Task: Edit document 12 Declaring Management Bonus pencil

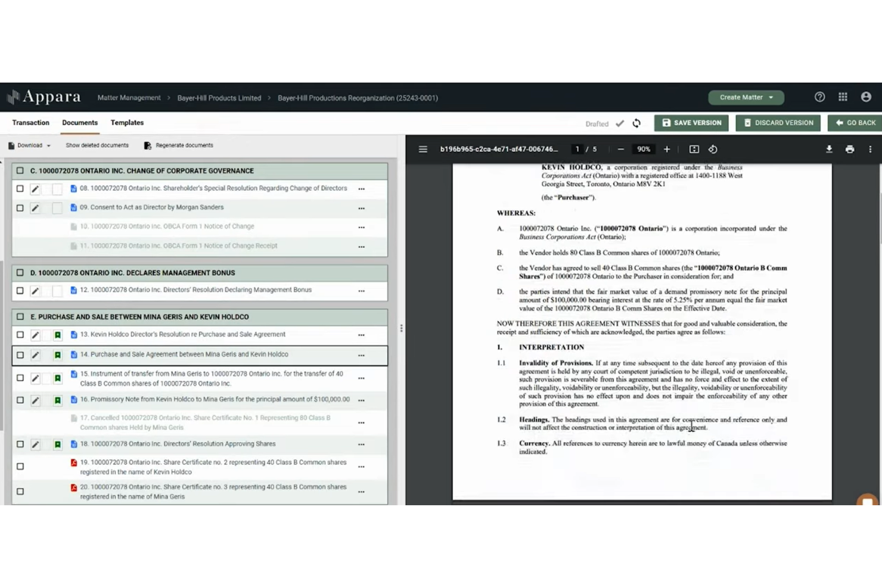Action: [x=35, y=291]
